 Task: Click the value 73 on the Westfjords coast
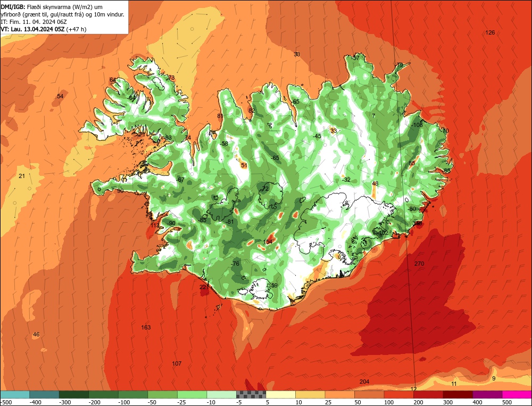tap(171, 78)
